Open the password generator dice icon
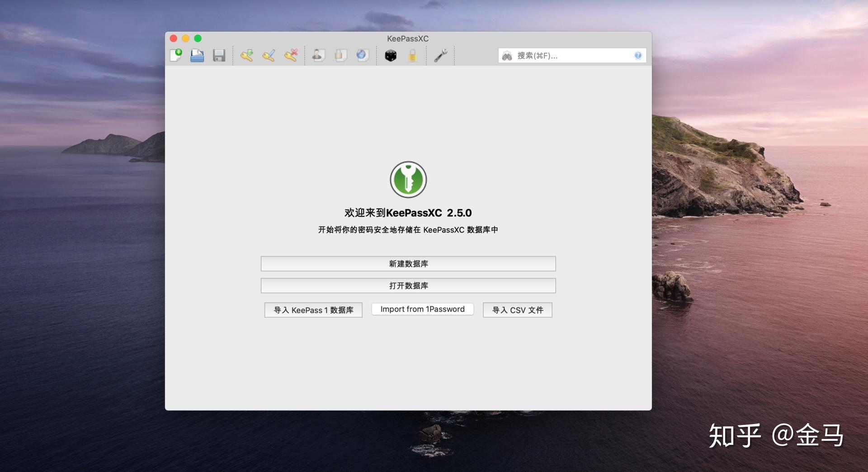This screenshot has height=472, width=868. (390, 55)
